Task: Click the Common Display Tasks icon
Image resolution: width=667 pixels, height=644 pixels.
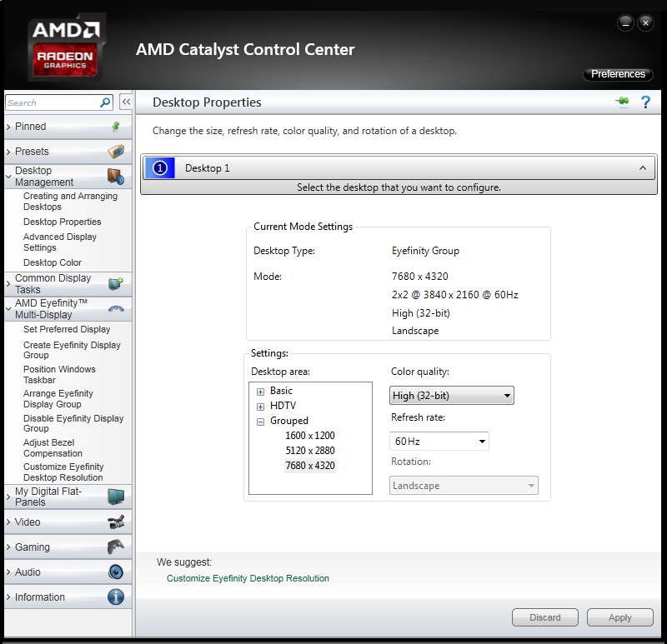Action: pyautogui.click(x=116, y=284)
